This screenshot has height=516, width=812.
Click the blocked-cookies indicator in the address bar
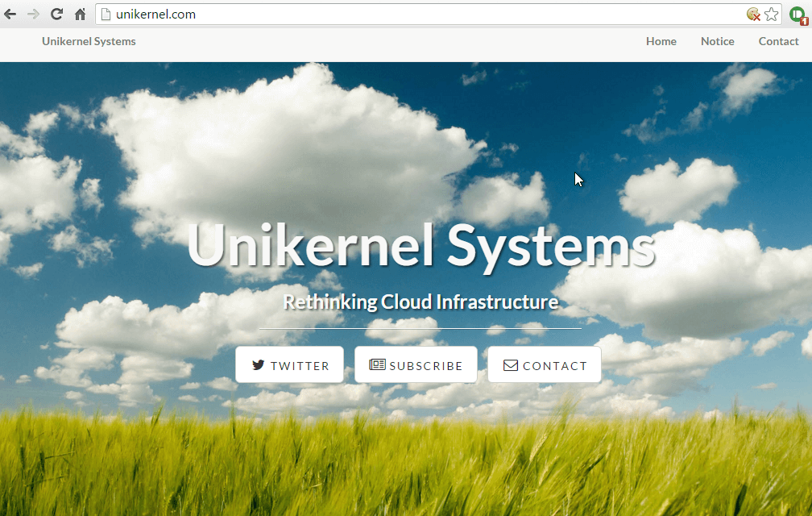pos(752,14)
